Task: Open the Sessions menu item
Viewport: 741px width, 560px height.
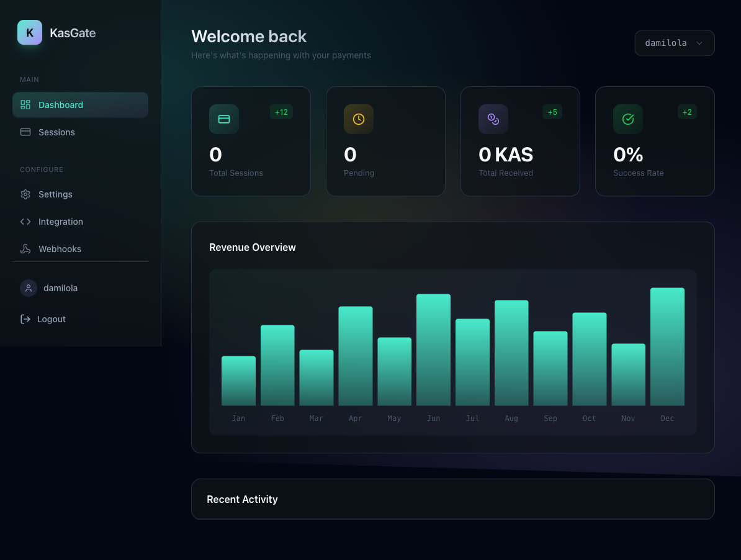Action: (80, 132)
